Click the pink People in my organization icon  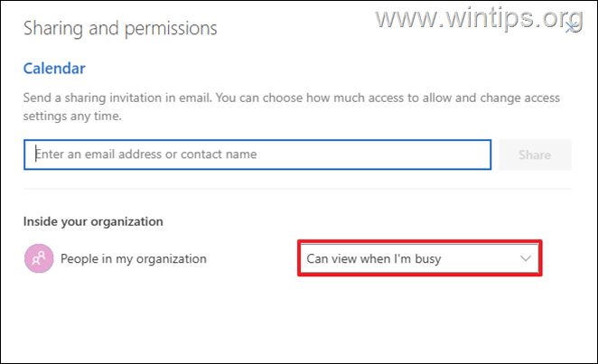[x=39, y=258]
